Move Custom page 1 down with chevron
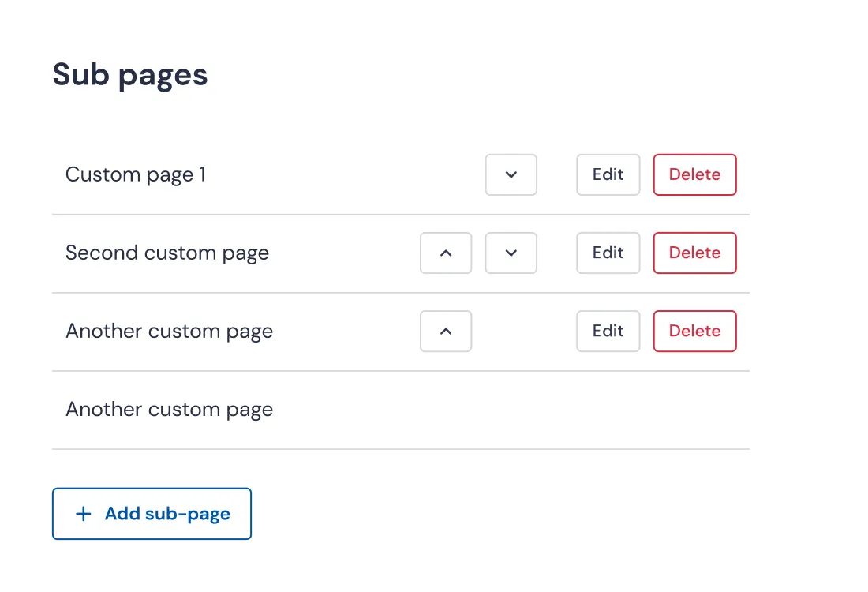Screen dimensions: 868x592 [511, 174]
